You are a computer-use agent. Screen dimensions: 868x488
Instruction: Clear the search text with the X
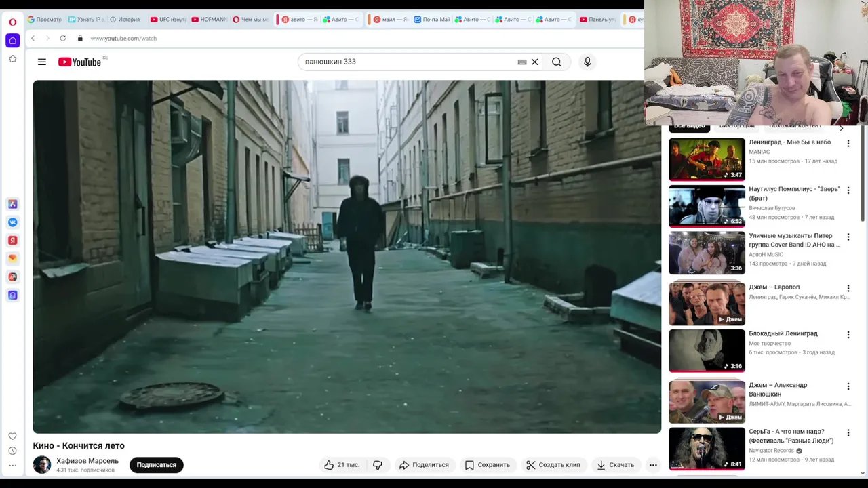click(534, 62)
